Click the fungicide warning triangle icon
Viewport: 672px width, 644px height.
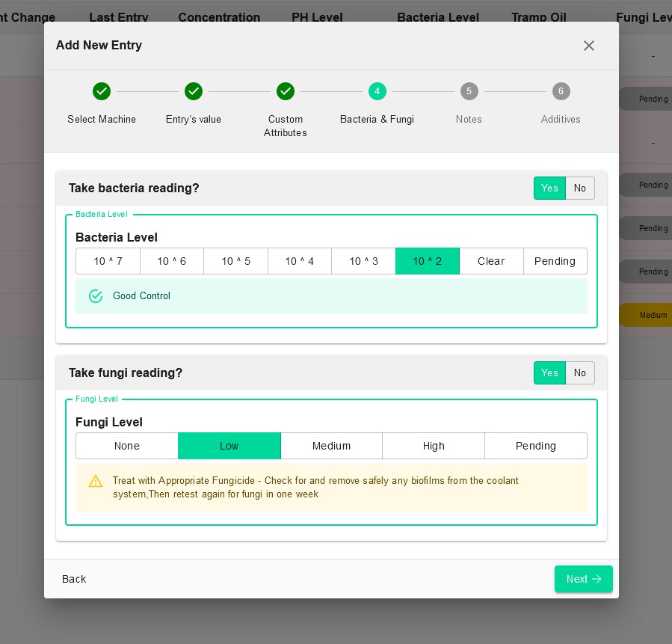[x=96, y=481]
